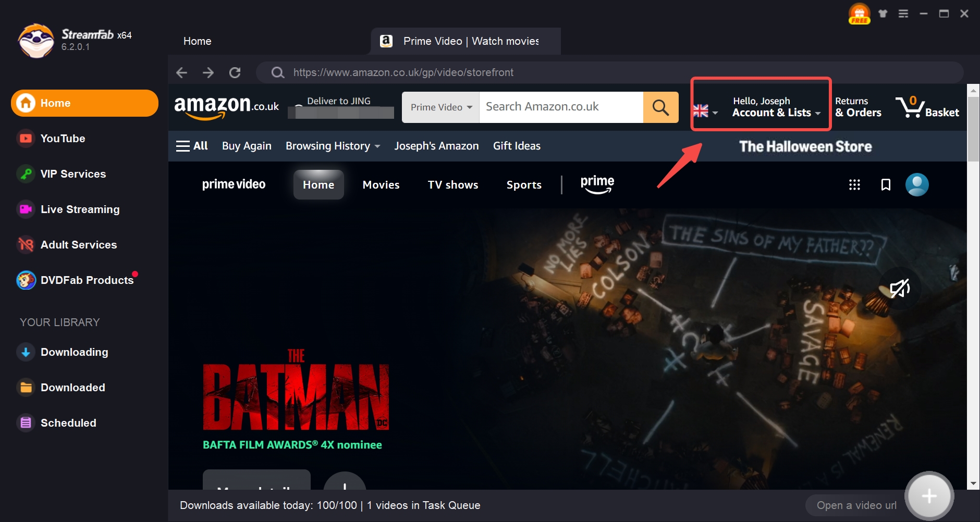This screenshot has width=980, height=522.
Task: Open the Prime Video profile avatar
Action: [x=917, y=185]
